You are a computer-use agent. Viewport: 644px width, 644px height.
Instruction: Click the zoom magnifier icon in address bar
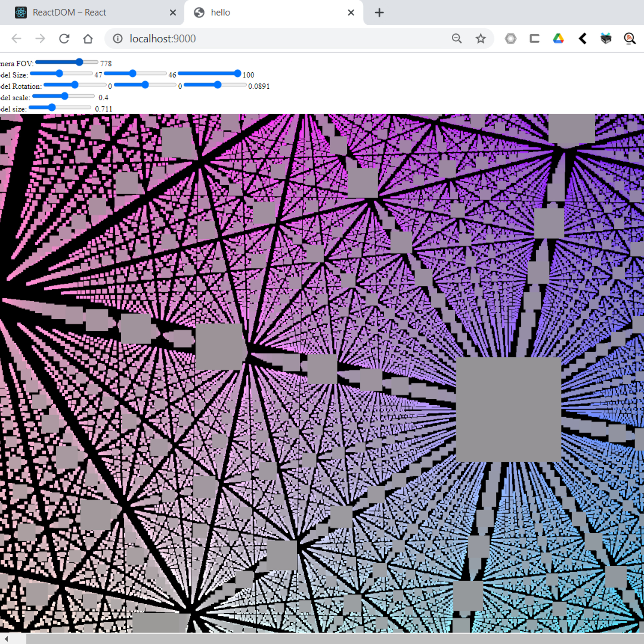457,39
